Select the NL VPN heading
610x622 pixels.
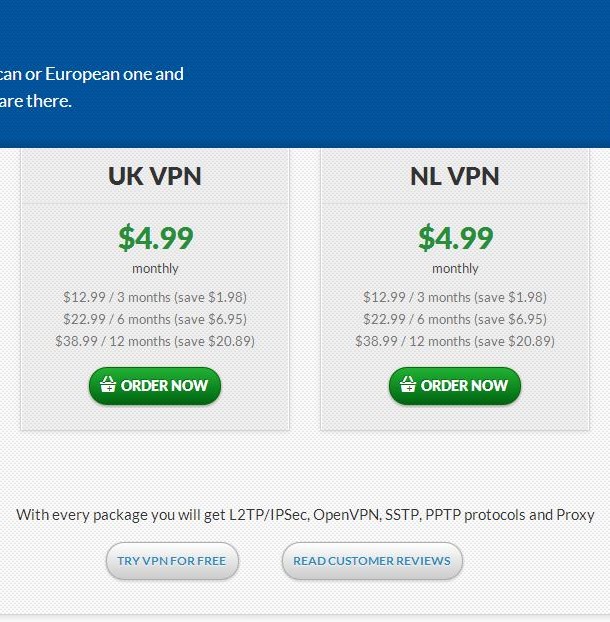[455, 176]
